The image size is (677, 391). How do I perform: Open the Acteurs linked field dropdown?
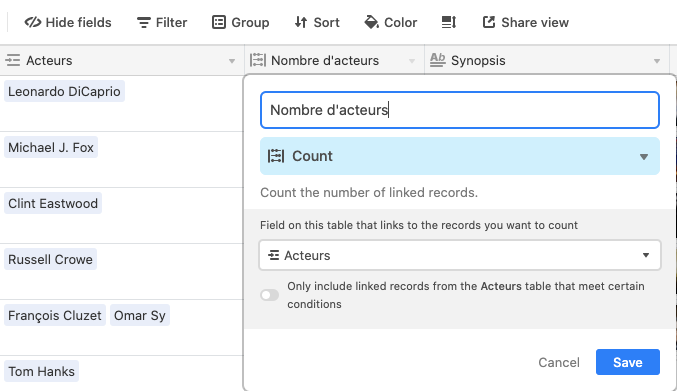pyautogui.click(x=460, y=255)
